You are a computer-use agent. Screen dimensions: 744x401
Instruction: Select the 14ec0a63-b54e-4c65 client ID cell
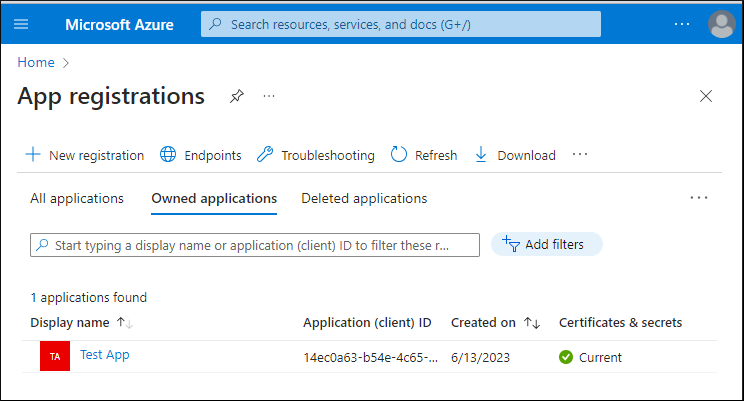[x=371, y=357]
